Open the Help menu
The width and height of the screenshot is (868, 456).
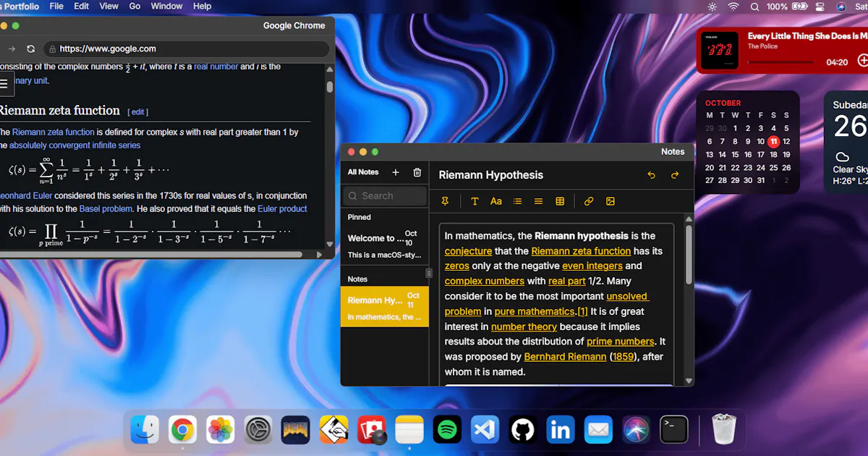[x=203, y=6]
